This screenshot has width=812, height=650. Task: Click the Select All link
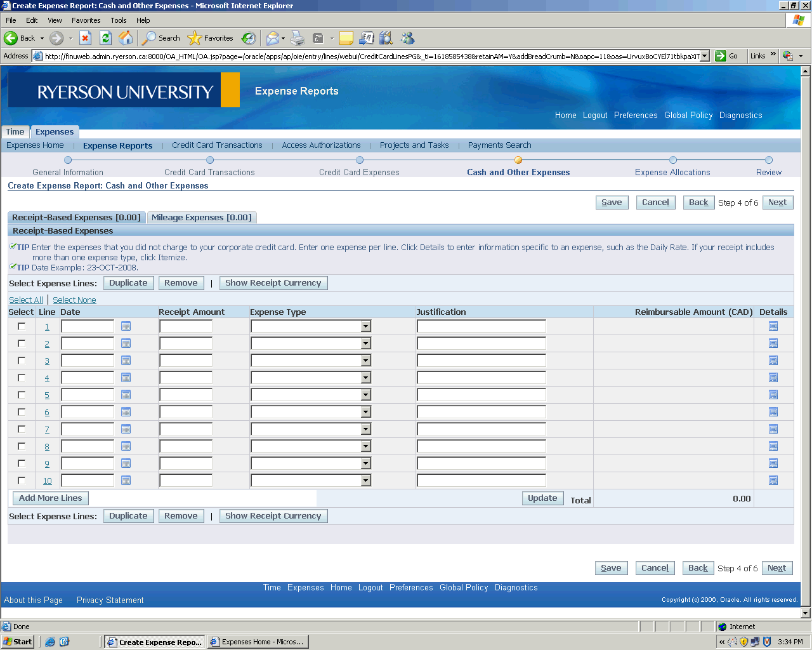[x=26, y=300]
